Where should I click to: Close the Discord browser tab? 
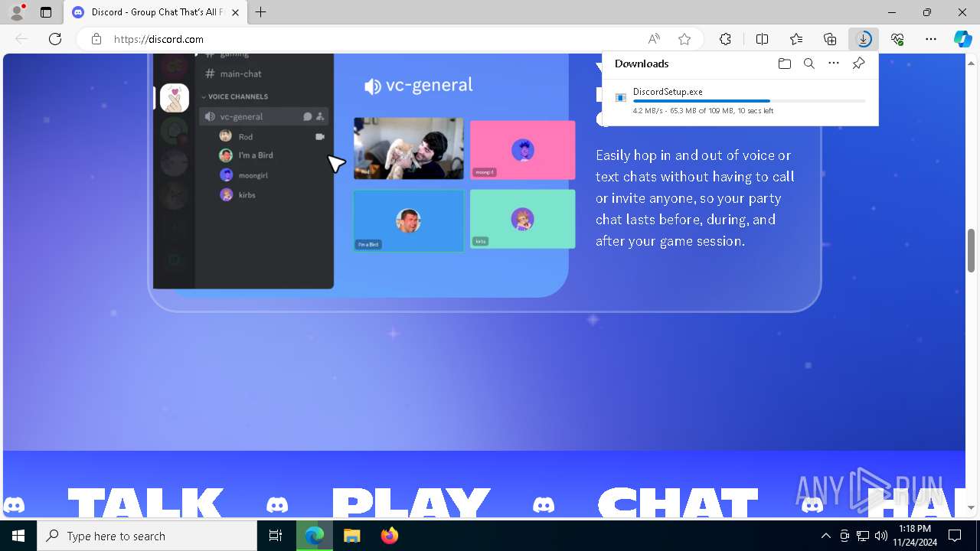(x=236, y=12)
